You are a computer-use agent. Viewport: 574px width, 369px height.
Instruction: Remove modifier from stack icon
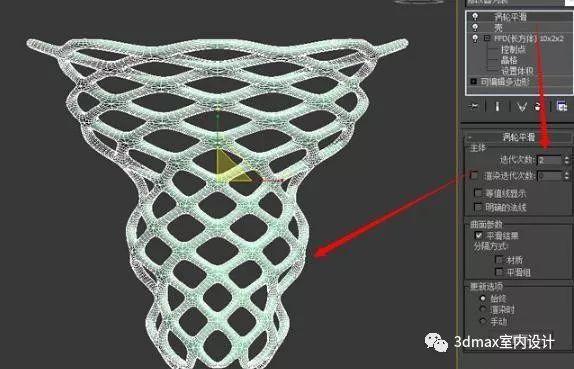[537, 107]
